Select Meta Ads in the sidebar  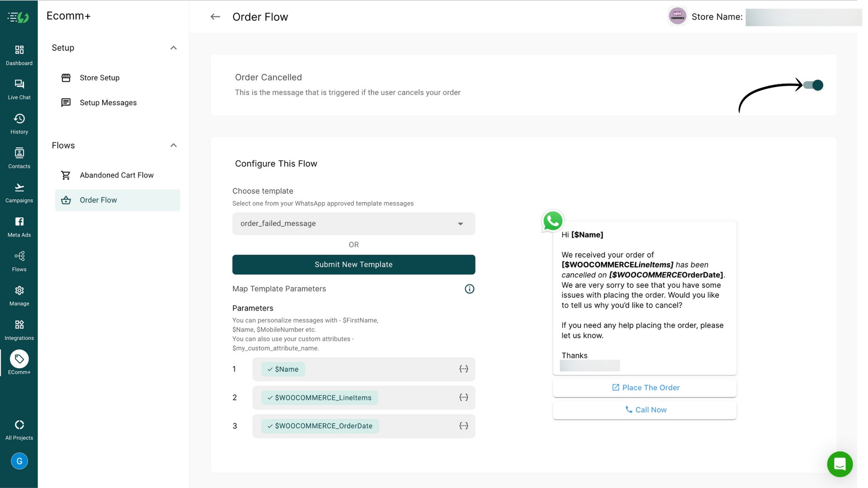click(19, 226)
